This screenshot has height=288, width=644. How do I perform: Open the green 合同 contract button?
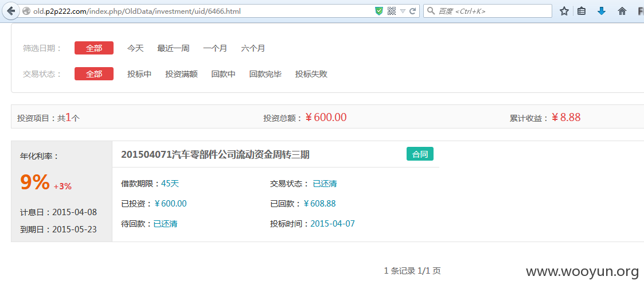coord(420,154)
